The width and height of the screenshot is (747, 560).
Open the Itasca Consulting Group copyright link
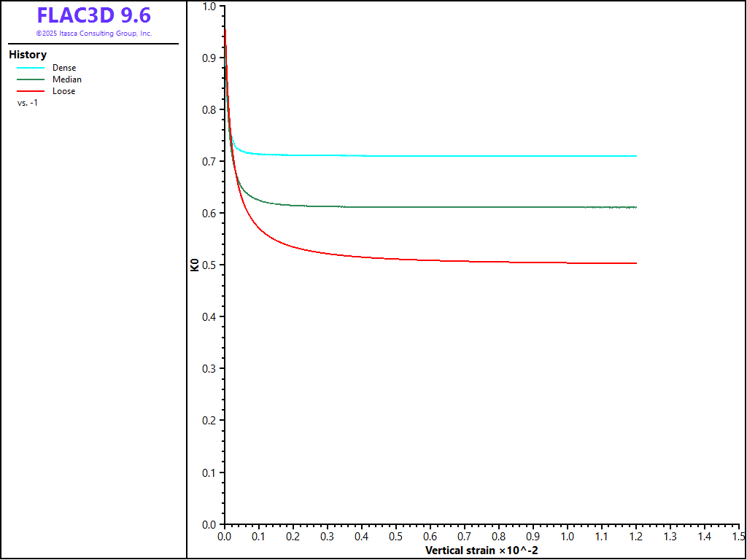tap(93, 34)
